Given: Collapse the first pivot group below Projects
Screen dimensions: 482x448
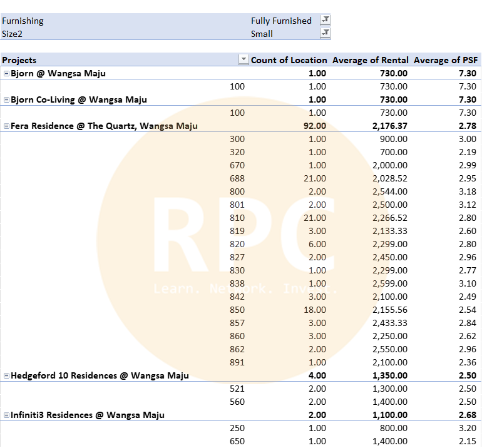Looking at the screenshot, I should (x=6, y=73).
